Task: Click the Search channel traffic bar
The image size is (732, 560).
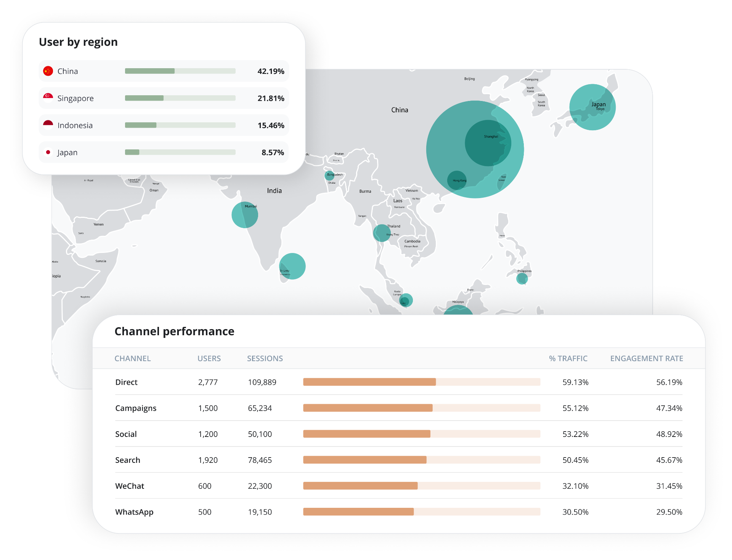Action: [x=422, y=459]
